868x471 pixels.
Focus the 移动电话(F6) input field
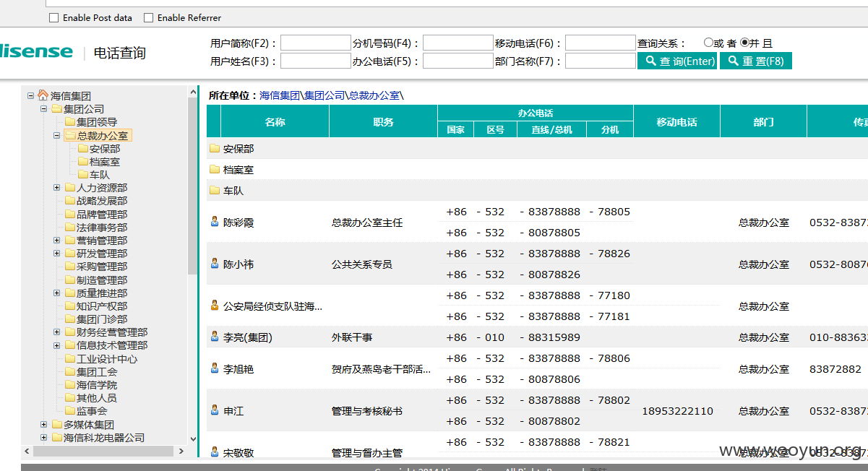pyautogui.click(x=601, y=43)
